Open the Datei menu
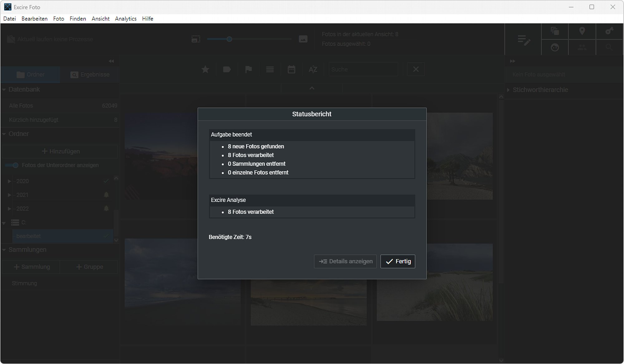 10,19
